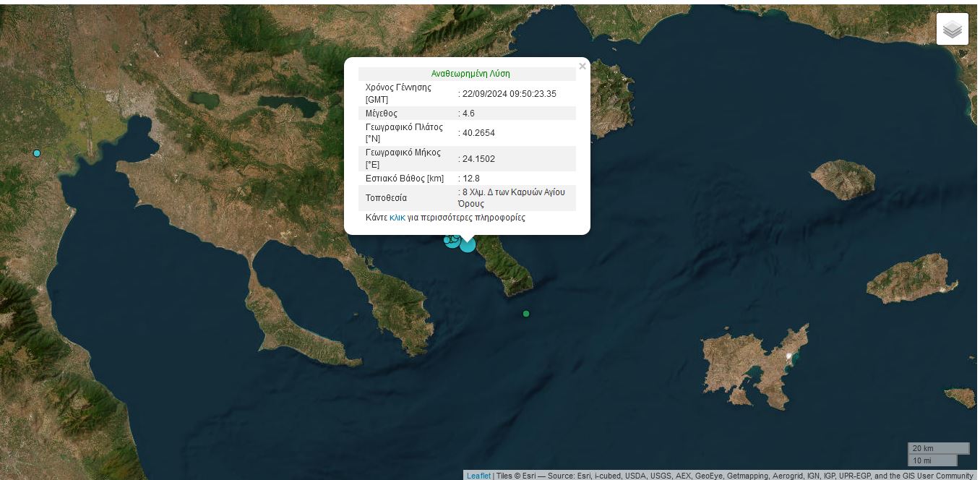
Task: Open the Leaflet attribution link
Action: pyautogui.click(x=478, y=476)
